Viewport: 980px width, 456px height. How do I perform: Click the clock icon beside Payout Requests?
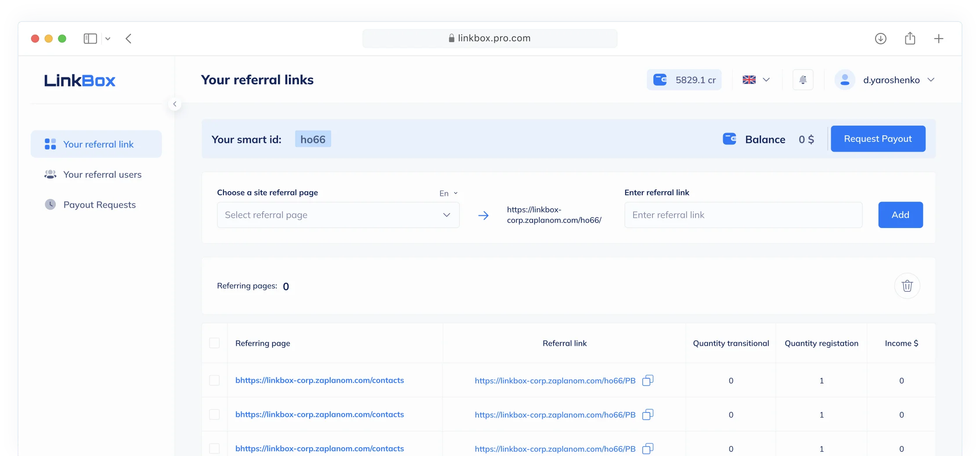(50, 204)
